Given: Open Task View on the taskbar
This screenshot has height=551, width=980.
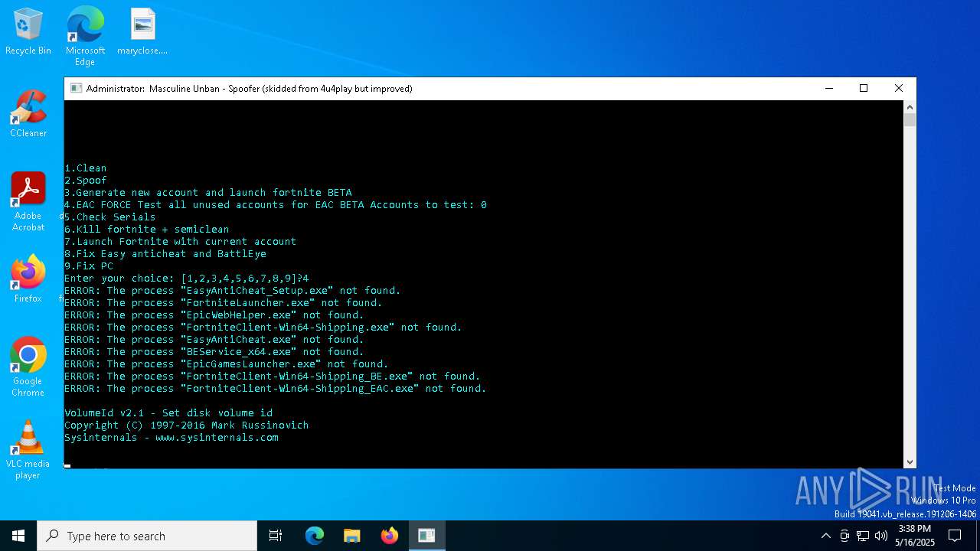Looking at the screenshot, I should pos(276,536).
